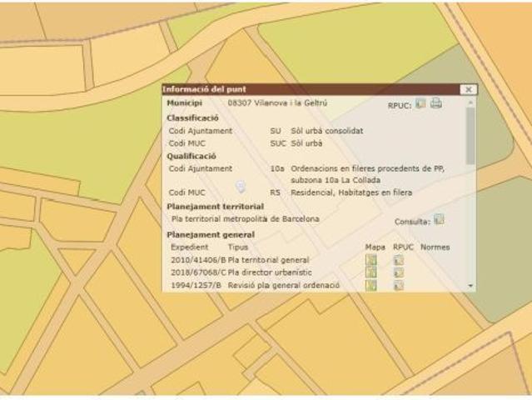Open the RPUC icon beside Municipi row
Screen dimensions: 532x400
[x=420, y=104]
